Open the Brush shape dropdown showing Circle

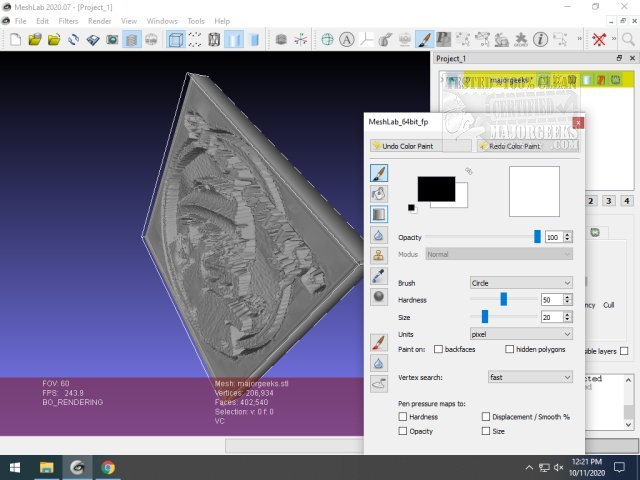[521, 283]
